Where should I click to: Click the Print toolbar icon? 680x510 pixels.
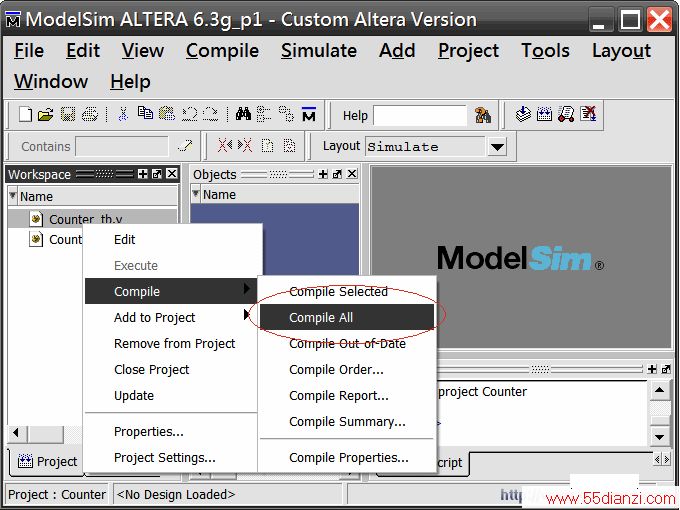tap(90, 114)
